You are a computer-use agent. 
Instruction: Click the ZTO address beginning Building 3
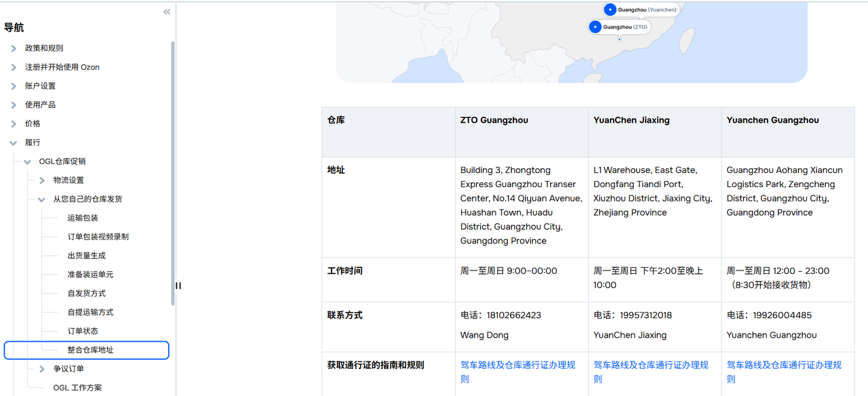click(x=521, y=205)
